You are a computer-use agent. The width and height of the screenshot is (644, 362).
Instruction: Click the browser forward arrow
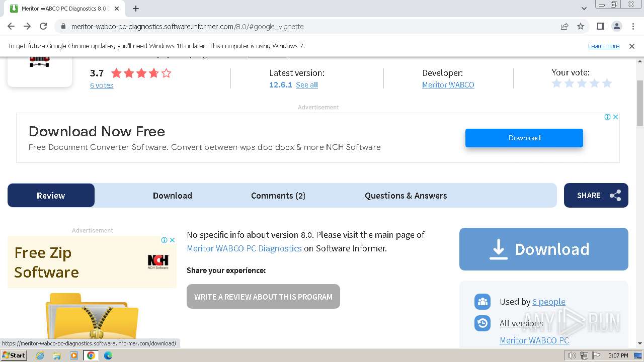[27, 26]
